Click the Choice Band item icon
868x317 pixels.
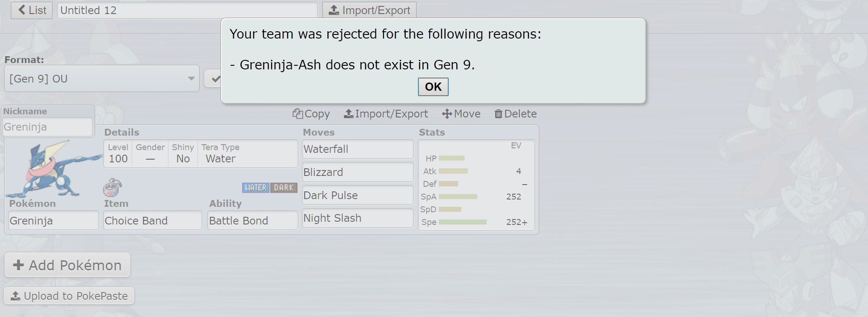tap(112, 187)
